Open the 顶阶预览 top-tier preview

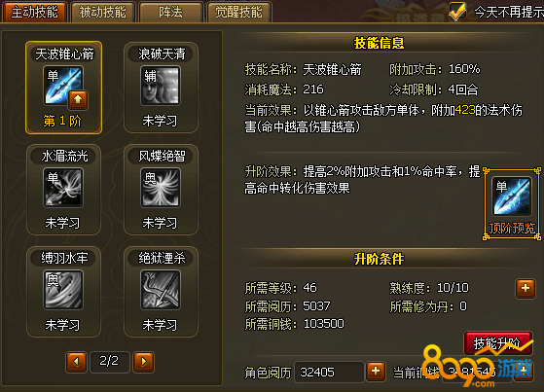(512, 203)
